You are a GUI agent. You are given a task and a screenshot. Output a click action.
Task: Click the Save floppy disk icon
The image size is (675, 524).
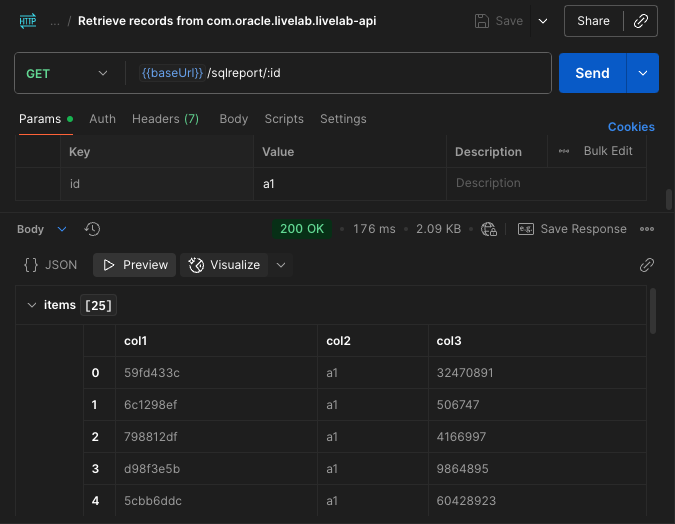coord(482,21)
